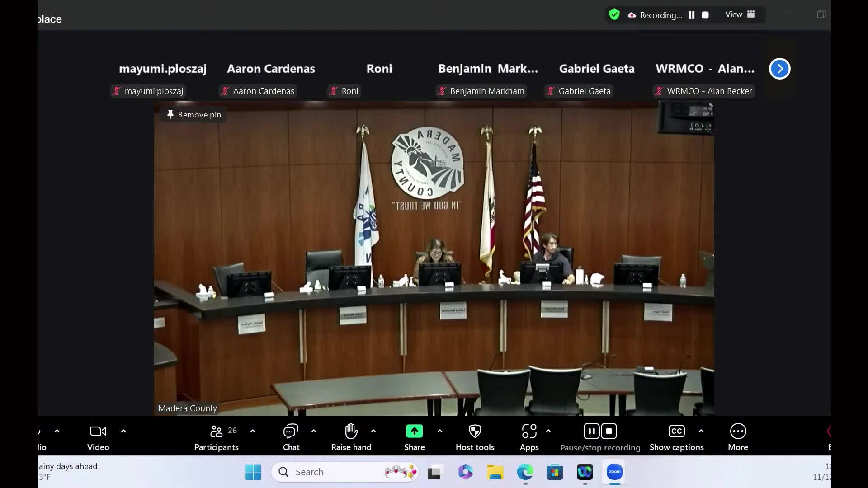Expand video options arrow beside Video

(123, 431)
